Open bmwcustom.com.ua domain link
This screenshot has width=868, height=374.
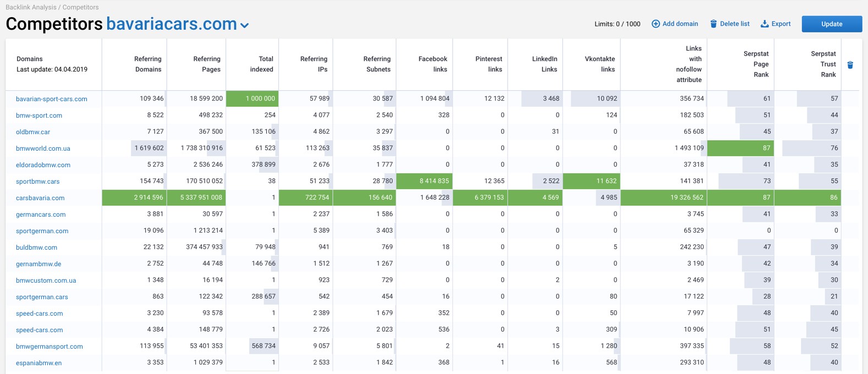point(46,280)
